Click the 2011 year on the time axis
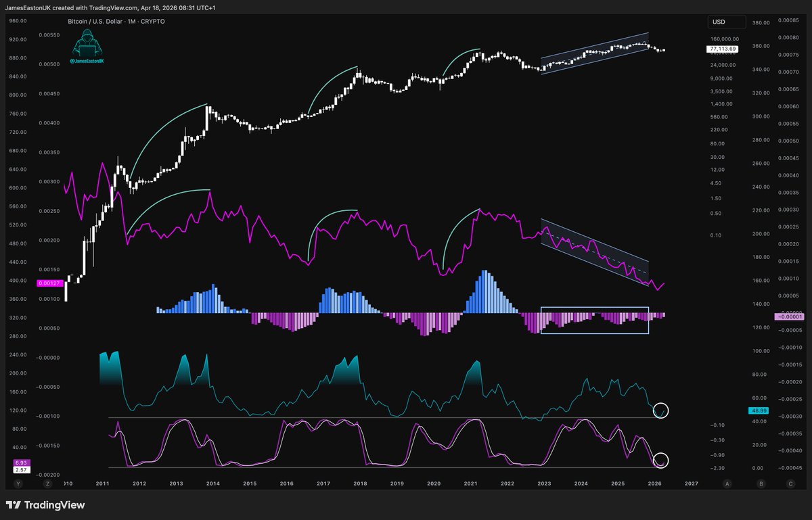 (102, 484)
